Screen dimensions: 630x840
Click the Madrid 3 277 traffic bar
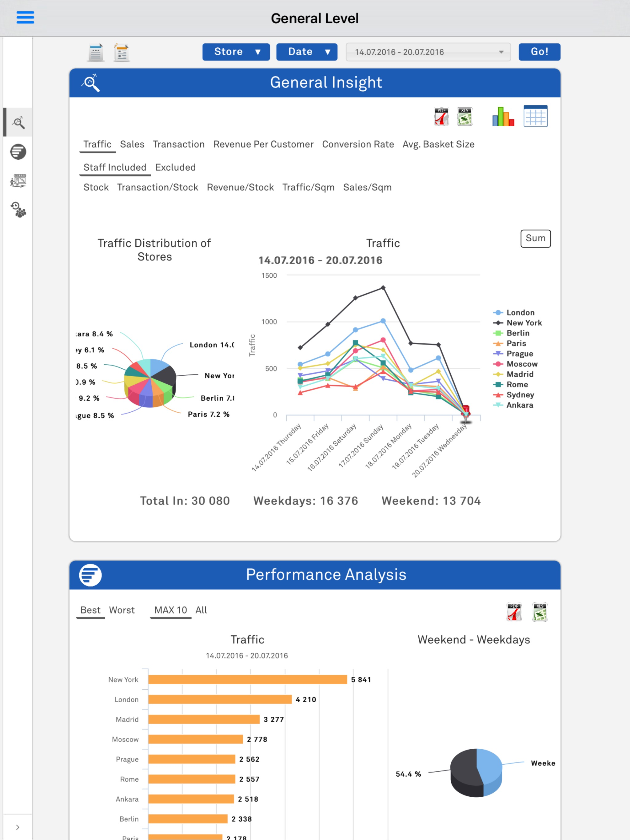(204, 719)
